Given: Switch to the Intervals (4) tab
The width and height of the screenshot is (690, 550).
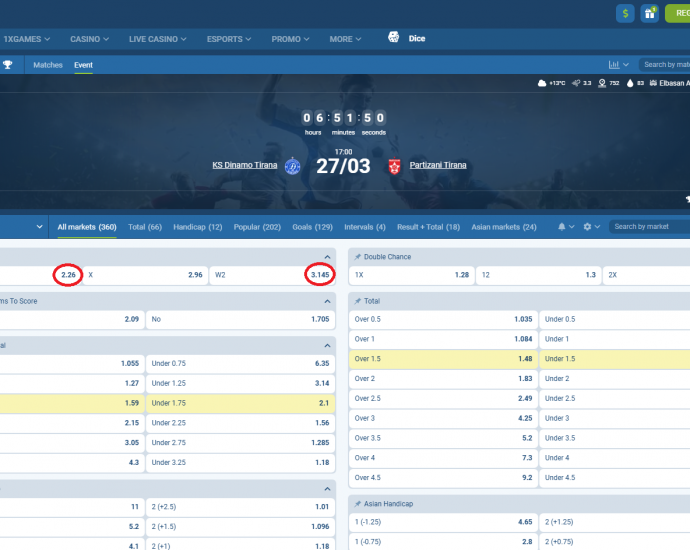Looking at the screenshot, I should [x=365, y=227].
